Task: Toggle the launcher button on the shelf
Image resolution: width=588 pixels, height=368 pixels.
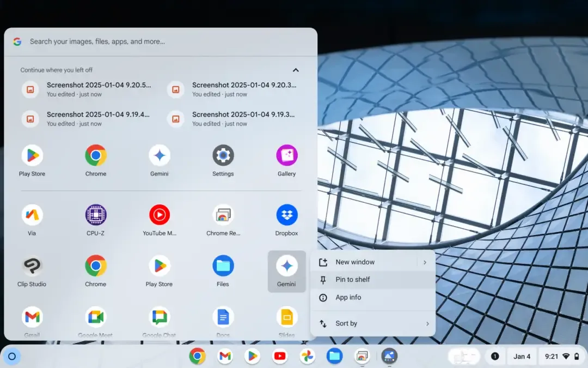Action: [11, 357]
